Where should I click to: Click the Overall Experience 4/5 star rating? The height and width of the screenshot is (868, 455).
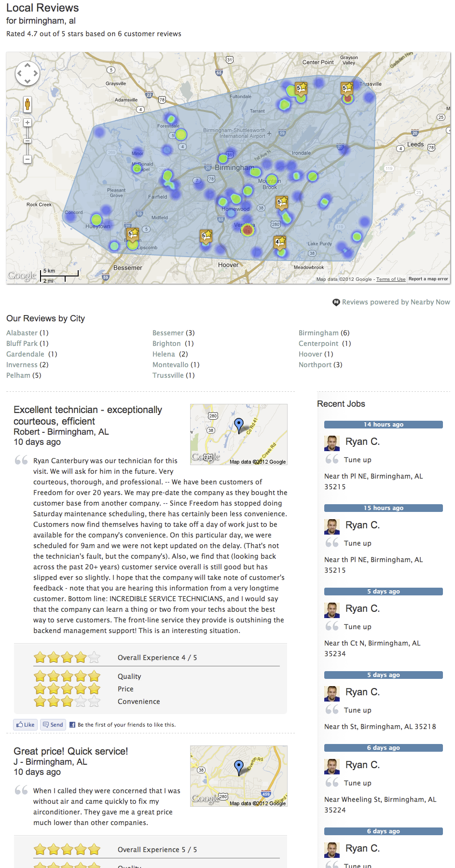pos(67,657)
